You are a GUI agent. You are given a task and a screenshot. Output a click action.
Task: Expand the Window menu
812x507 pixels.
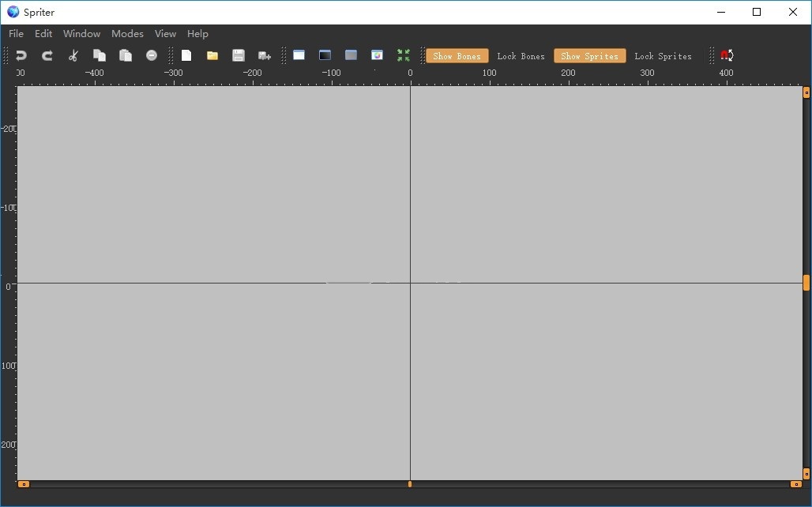click(x=81, y=34)
